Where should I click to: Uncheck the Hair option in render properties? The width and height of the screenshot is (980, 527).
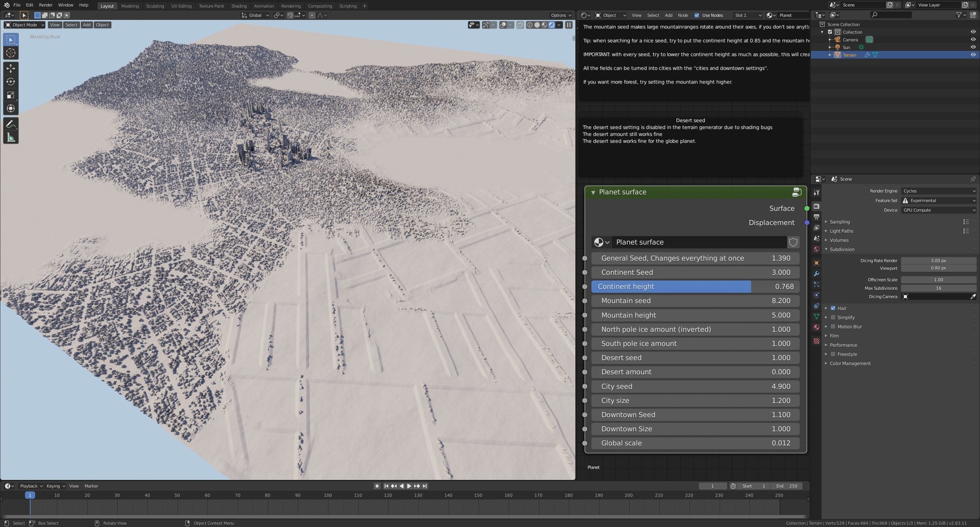[x=832, y=308]
